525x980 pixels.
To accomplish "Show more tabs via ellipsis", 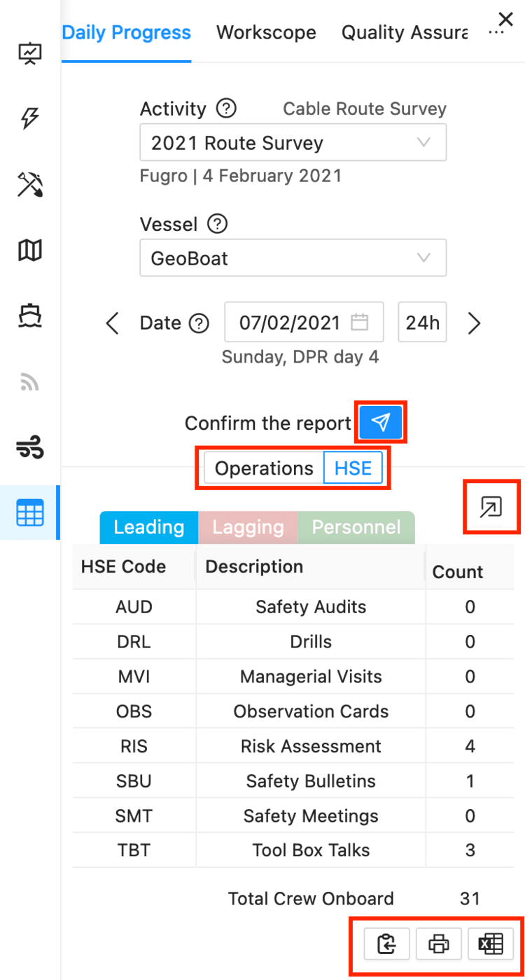I will (496, 34).
